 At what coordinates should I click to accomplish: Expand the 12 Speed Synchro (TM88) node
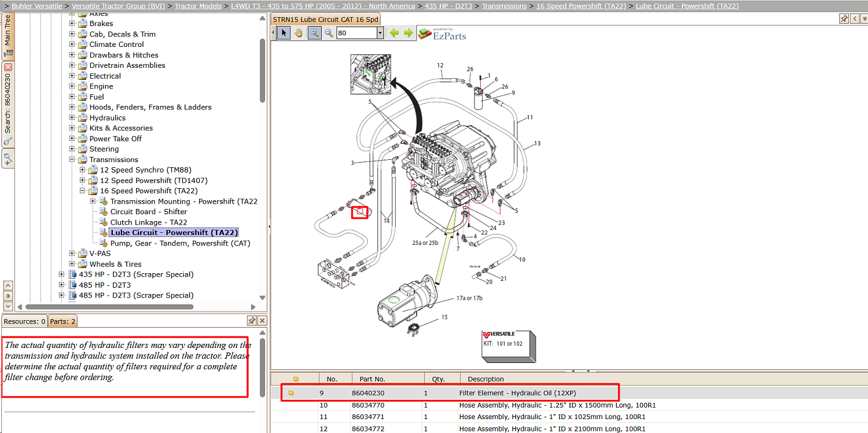[83, 170]
